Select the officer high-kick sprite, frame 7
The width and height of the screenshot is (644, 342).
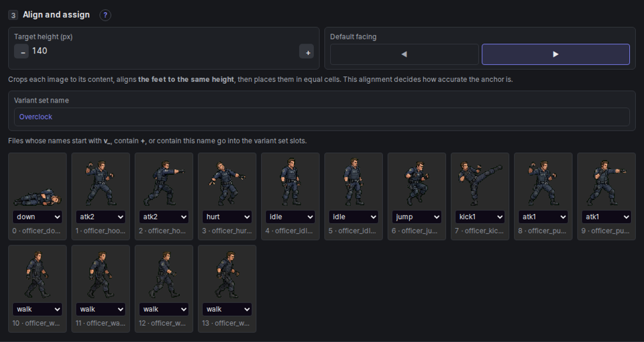click(480, 183)
